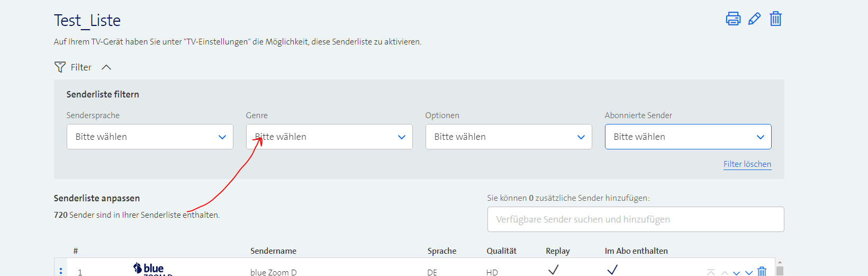Click the Filter löschen link
Screen dimensions: 868x276
tap(747, 164)
